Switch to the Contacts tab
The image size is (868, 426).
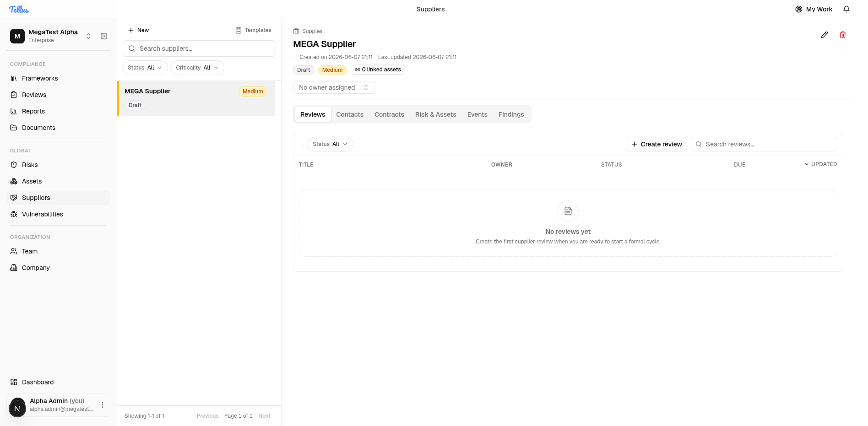(x=350, y=114)
